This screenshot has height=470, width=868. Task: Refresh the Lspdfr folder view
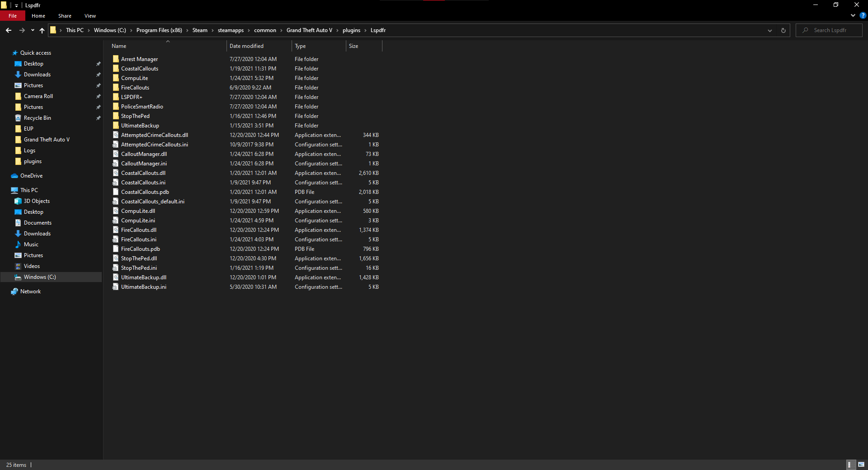[x=783, y=30]
